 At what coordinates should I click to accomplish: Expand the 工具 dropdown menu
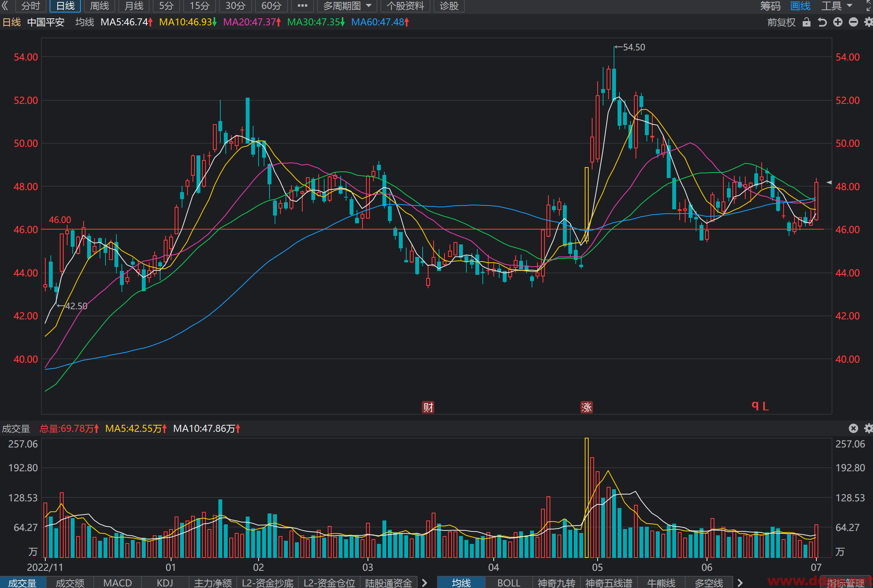click(837, 5)
